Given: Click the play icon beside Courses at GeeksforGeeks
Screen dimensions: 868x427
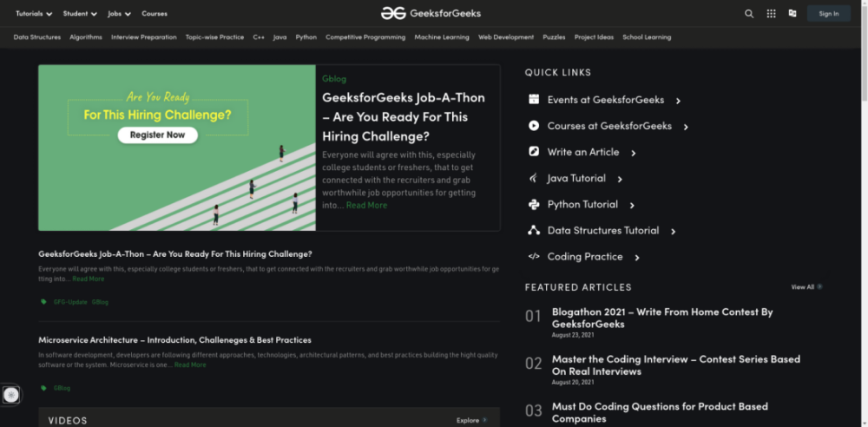Looking at the screenshot, I should click(x=534, y=126).
